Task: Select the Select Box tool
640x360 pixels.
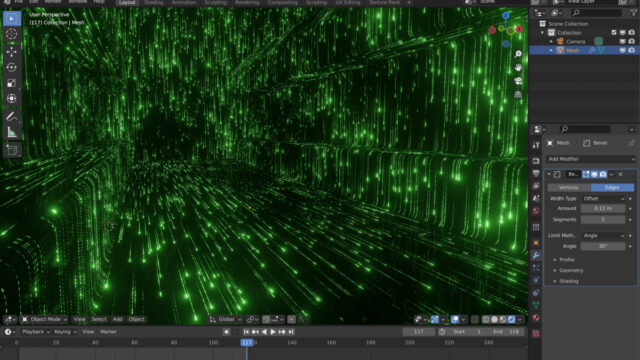Action: (x=12, y=19)
